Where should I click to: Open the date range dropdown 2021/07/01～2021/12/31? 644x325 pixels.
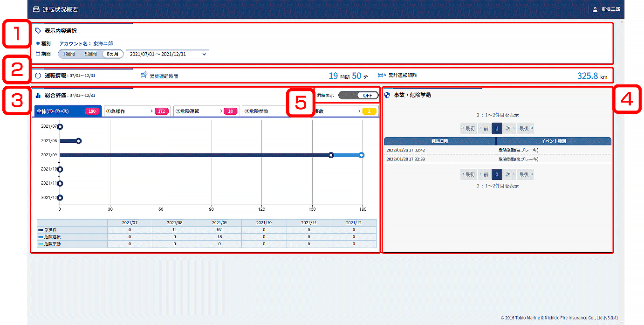tap(167, 54)
